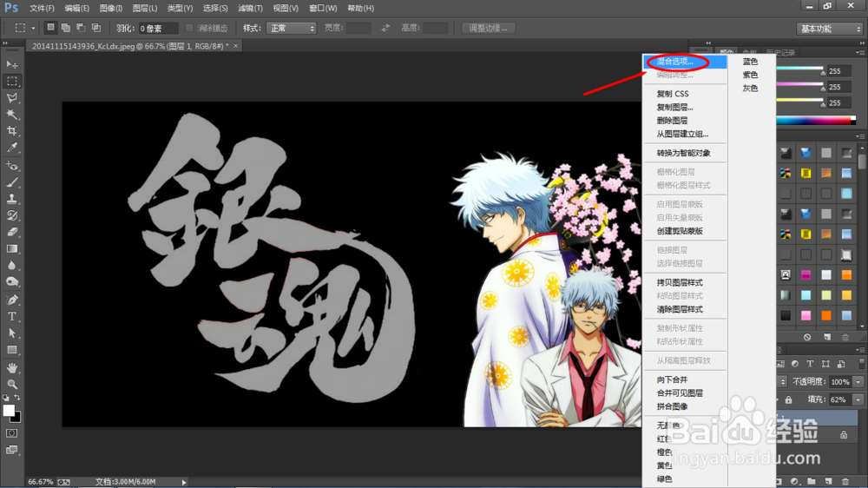868x488 pixels.
Task: Select the Dodge tool
Action: 11,282
